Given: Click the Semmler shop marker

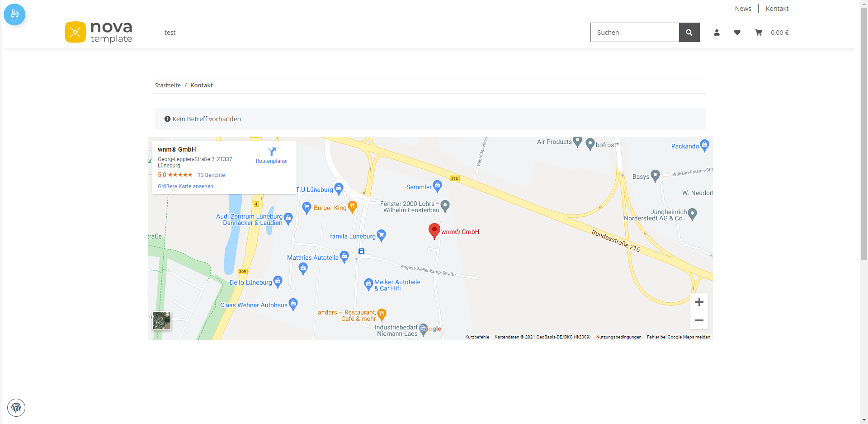Looking at the screenshot, I should 437,186.
